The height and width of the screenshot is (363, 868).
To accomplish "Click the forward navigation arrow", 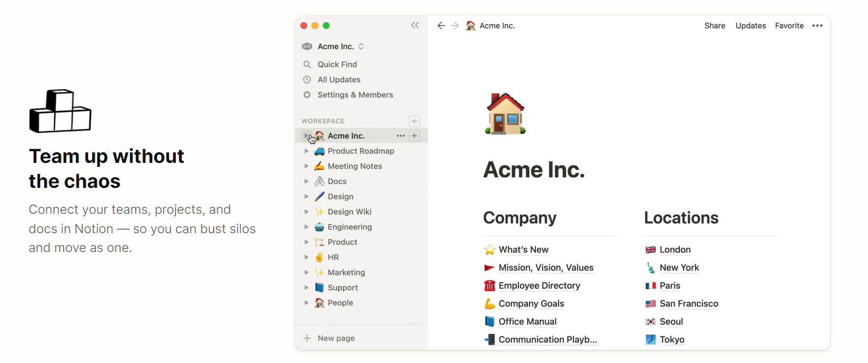I will click(455, 25).
